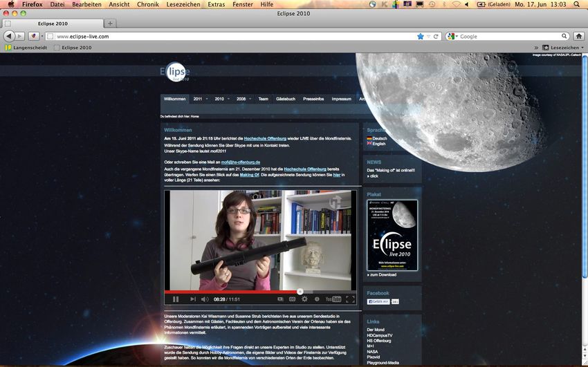The height and width of the screenshot is (367, 588).
Task: Mute the video volume speaker icon
Action: [205, 299]
